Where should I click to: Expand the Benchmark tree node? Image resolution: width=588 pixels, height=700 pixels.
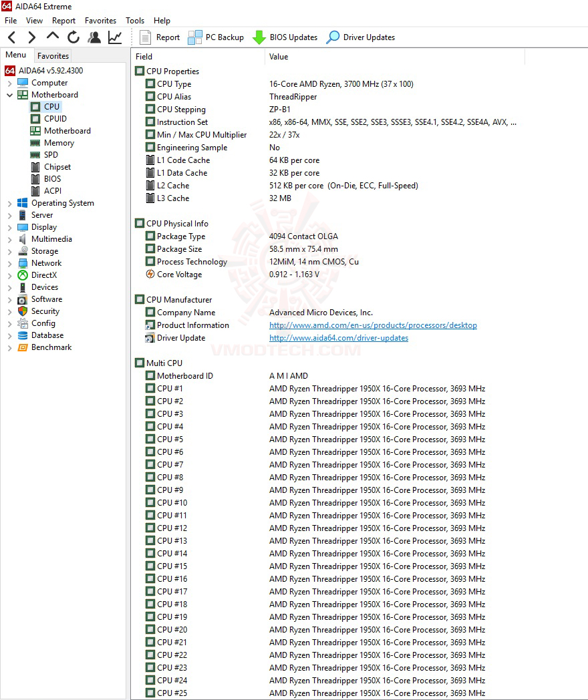(x=9, y=348)
